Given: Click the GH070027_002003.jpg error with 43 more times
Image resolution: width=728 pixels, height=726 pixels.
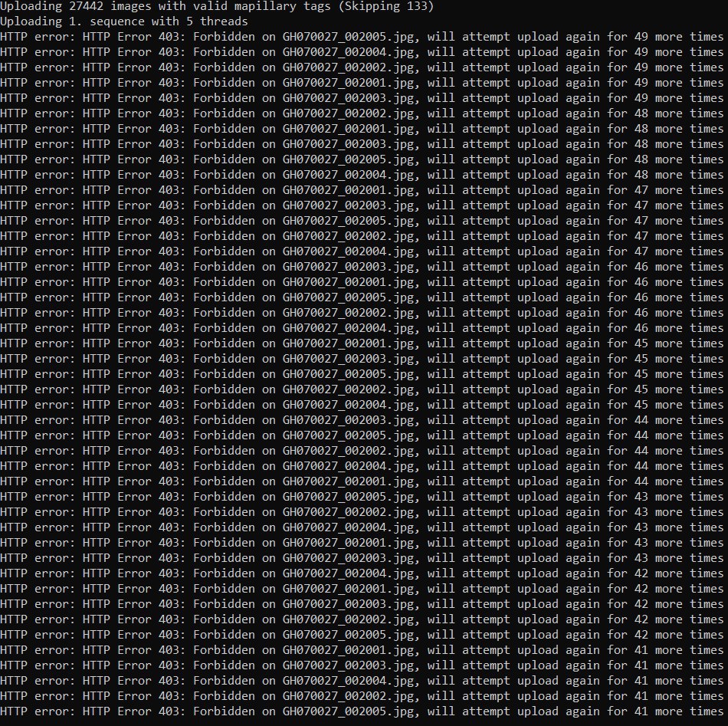Looking at the screenshot, I should (x=362, y=558).
